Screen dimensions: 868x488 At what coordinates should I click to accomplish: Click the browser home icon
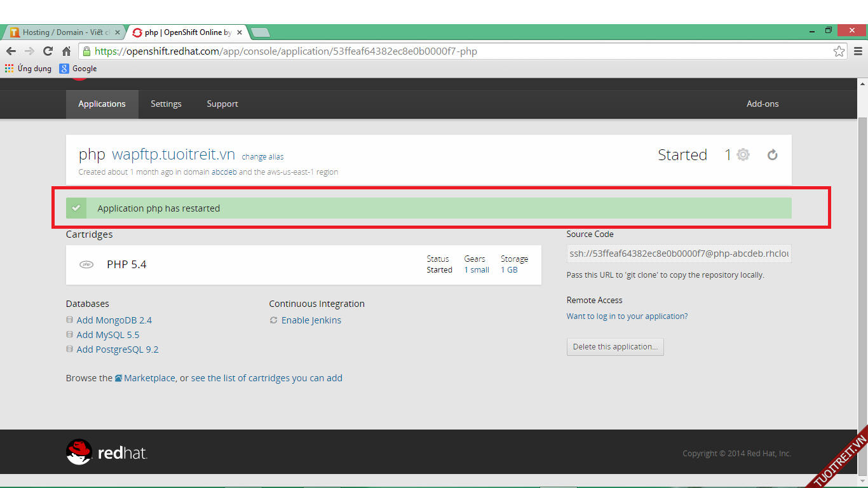click(66, 51)
